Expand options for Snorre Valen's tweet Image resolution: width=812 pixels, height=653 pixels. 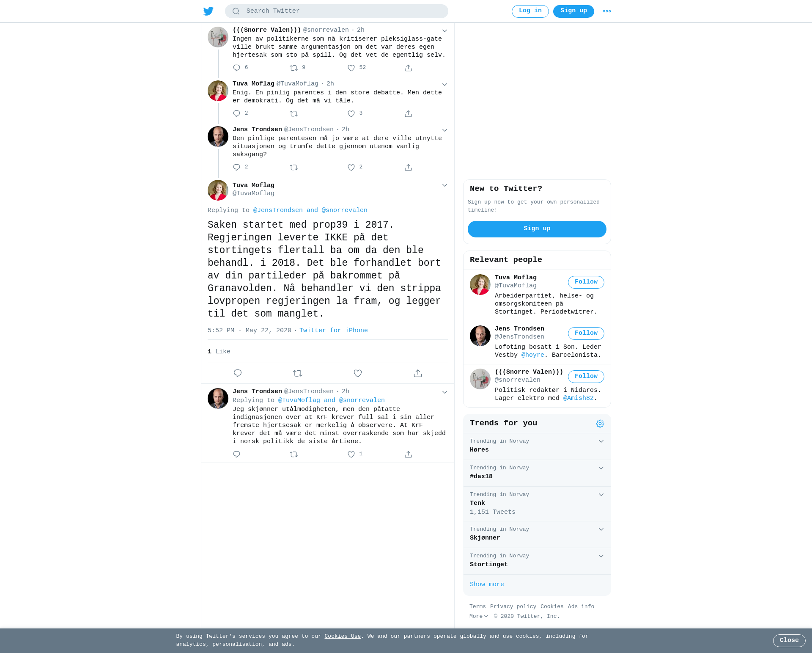444,30
